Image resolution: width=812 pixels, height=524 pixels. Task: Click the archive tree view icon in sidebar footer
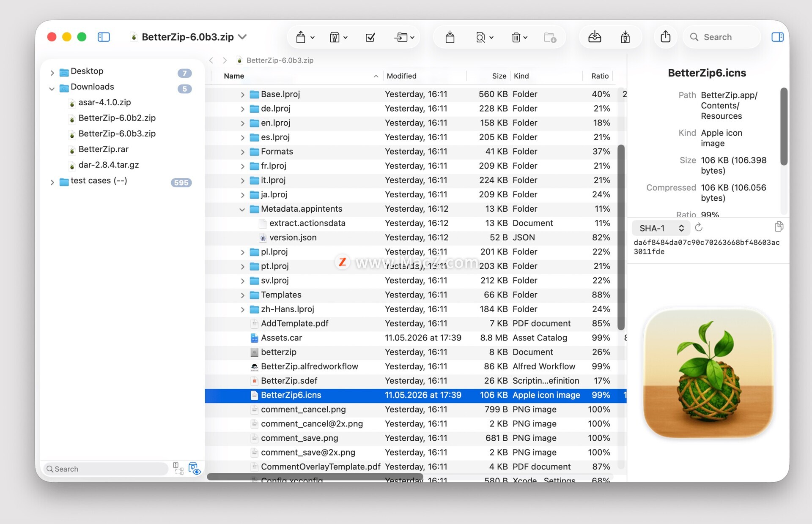click(178, 468)
